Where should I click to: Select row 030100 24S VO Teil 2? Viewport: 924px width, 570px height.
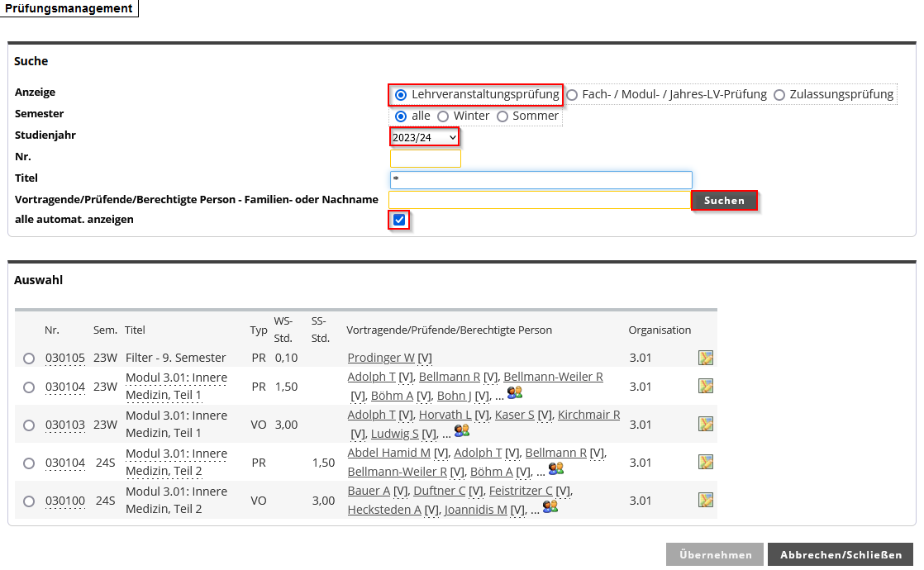pos(29,501)
